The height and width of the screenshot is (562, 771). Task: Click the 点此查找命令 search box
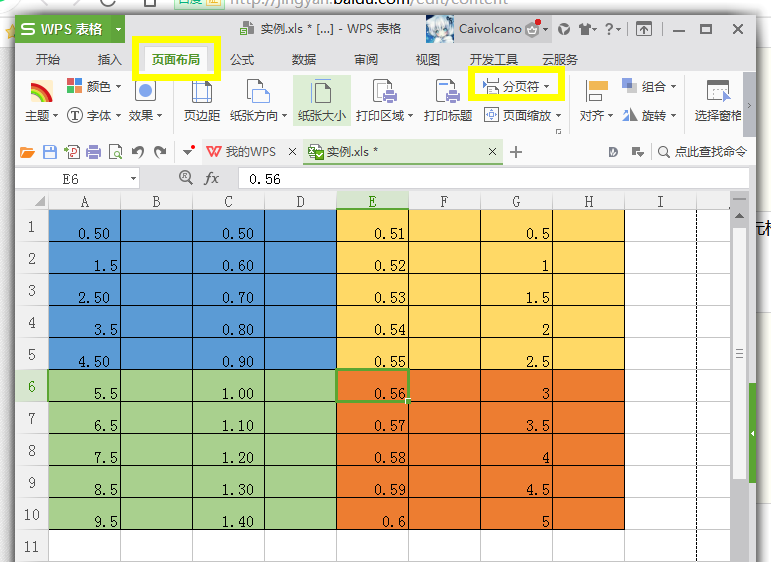(x=702, y=152)
